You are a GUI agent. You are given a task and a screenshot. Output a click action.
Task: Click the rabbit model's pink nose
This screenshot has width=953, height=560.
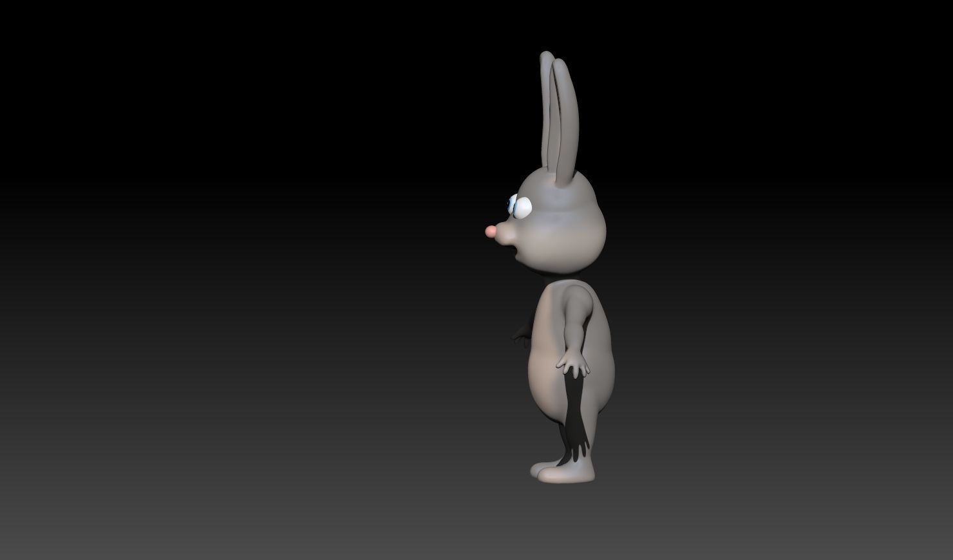click(x=491, y=231)
